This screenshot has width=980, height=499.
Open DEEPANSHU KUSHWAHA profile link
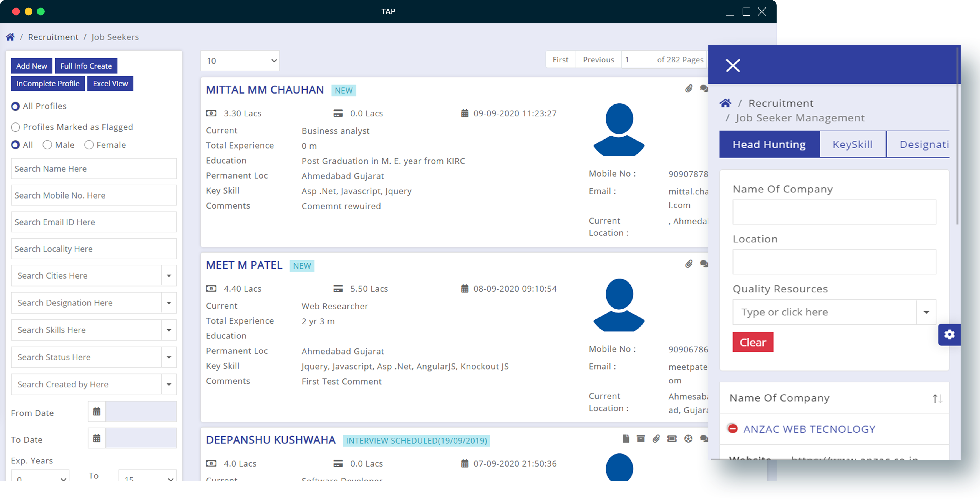click(271, 440)
